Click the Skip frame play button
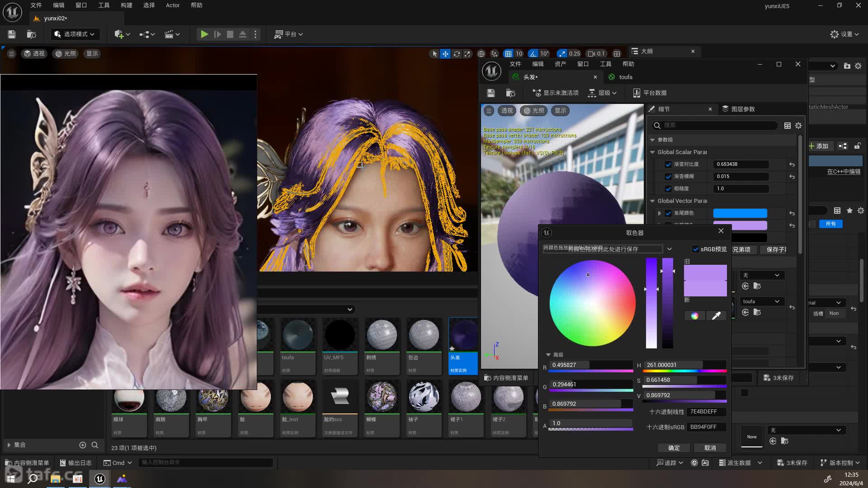The height and width of the screenshot is (488, 868). 217,34
